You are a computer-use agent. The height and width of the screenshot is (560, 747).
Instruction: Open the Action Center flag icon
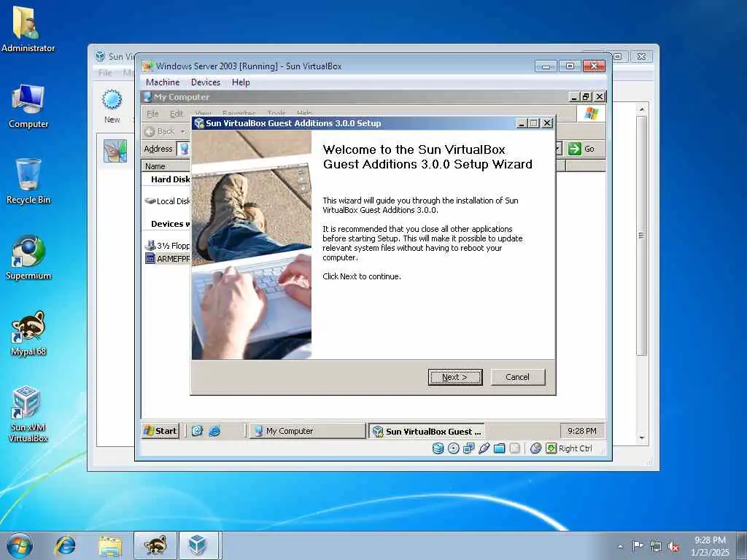click(638, 546)
